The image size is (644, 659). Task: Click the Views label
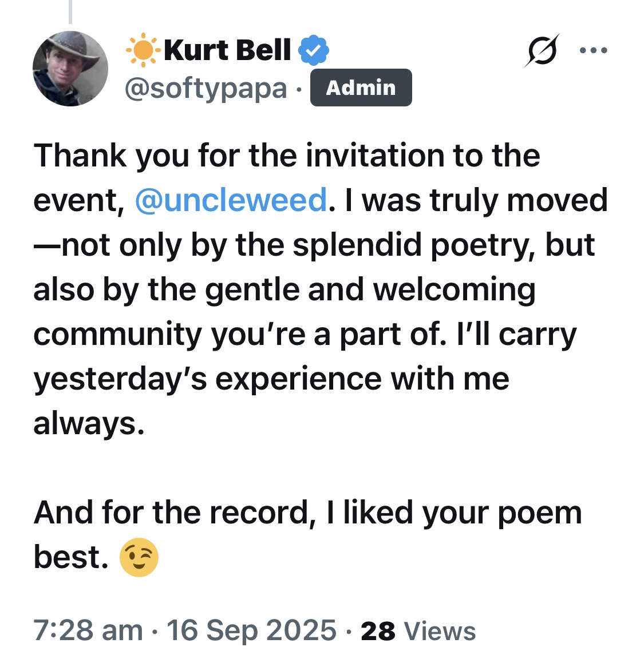pos(440,631)
